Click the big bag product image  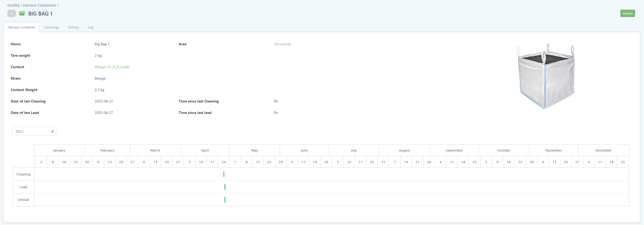pyautogui.click(x=546, y=76)
